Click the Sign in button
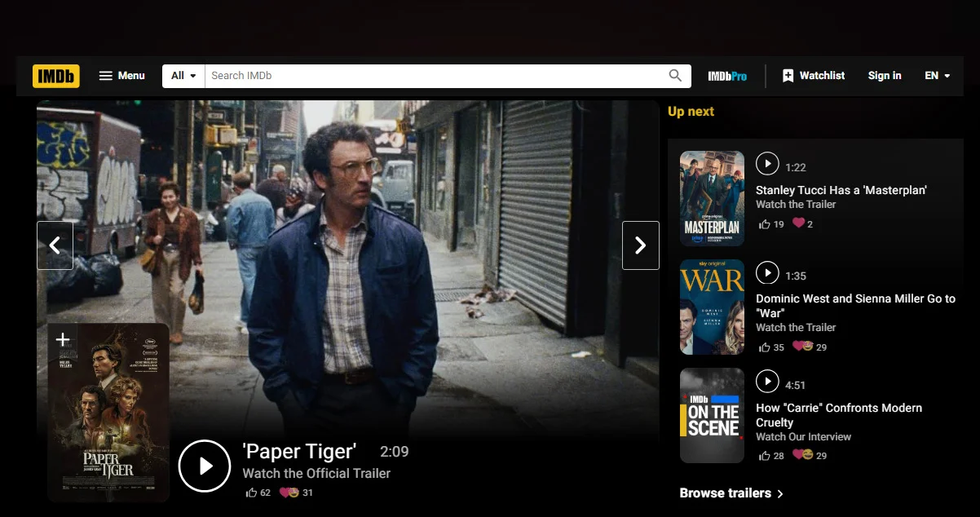This screenshot has width=980, height=517. coord(885,76)
